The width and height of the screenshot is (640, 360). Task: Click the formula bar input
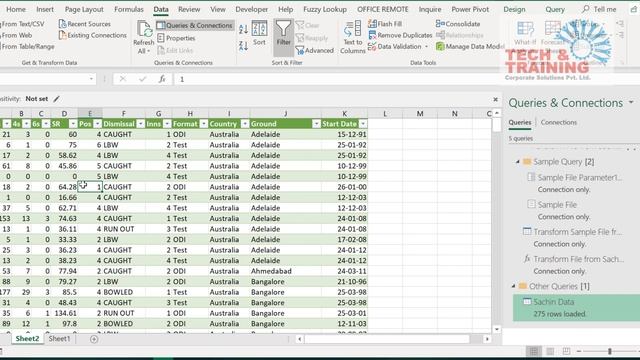coord(337,79)
